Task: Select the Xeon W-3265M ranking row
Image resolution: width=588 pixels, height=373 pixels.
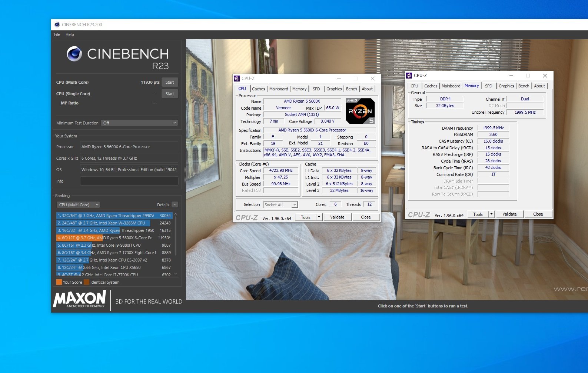Action: (x=114, y=223)
